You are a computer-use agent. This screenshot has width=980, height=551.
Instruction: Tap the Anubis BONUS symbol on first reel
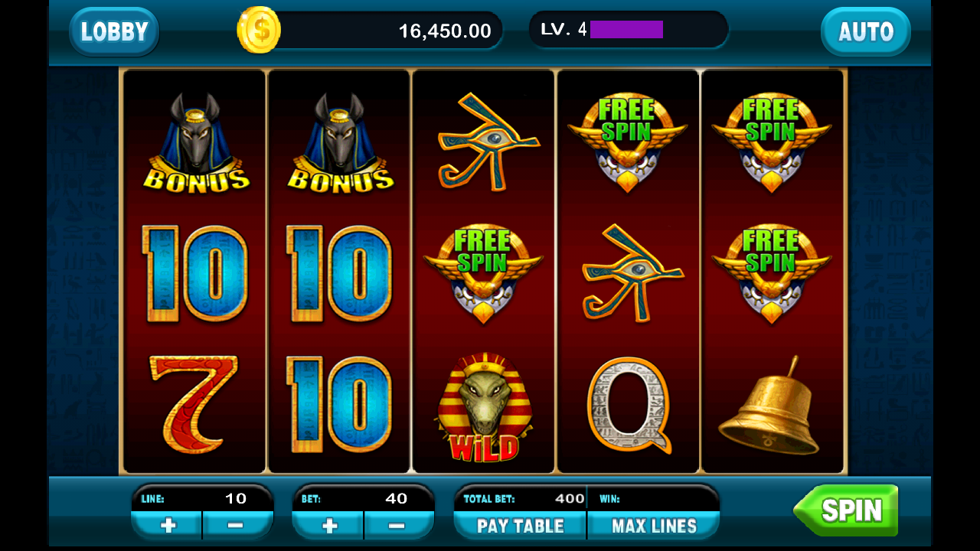[196, 142]
